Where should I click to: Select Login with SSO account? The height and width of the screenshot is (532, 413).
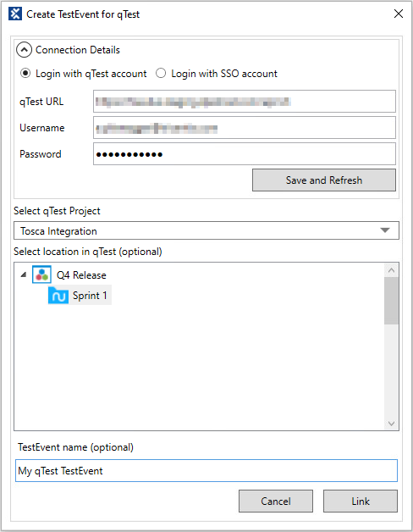tap(161, 74)
